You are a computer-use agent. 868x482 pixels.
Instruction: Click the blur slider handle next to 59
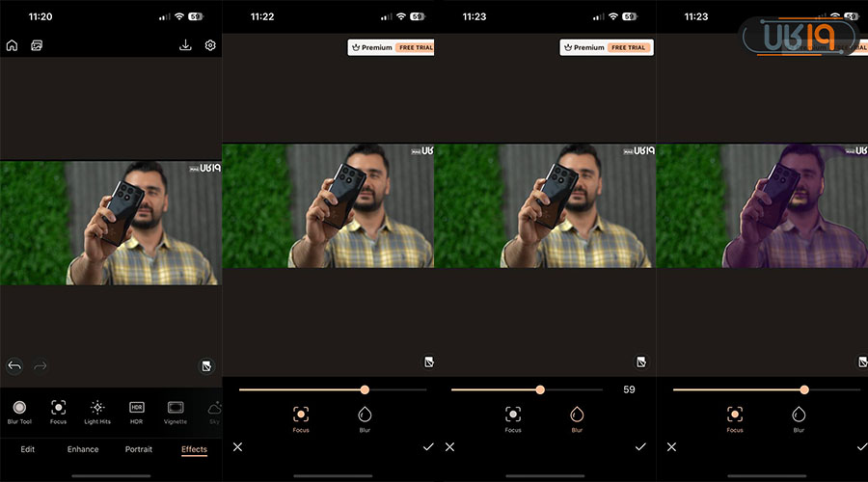click(x=540, y=389)
